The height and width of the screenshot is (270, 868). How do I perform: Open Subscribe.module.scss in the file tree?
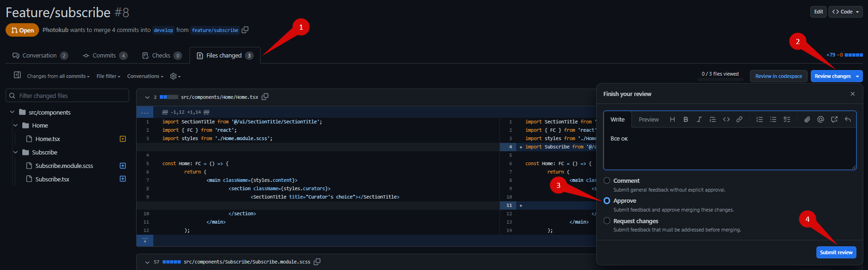[x=64, y=166]
